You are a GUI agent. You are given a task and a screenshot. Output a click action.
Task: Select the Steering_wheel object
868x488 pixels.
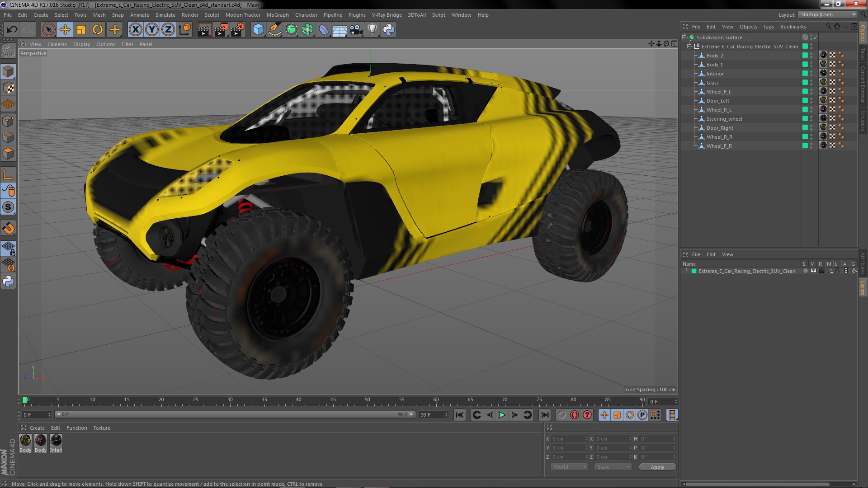click(x=724, y=119)
